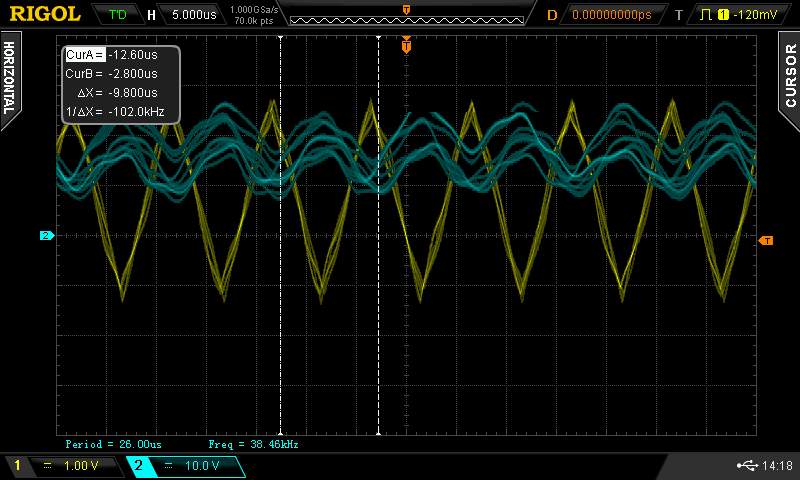Open the horizontal delay 0.00000000ps setting

point(610,15)
